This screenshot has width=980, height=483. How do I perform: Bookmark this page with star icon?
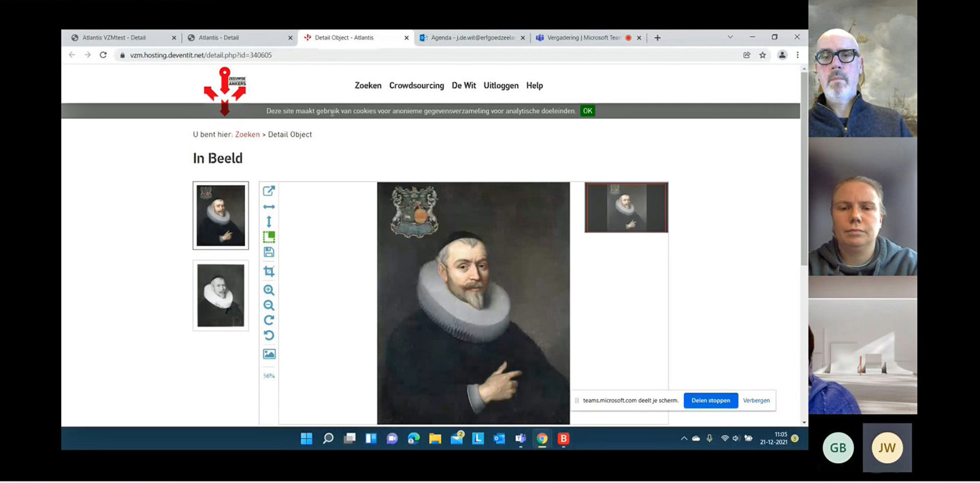(x=763, y=55)
